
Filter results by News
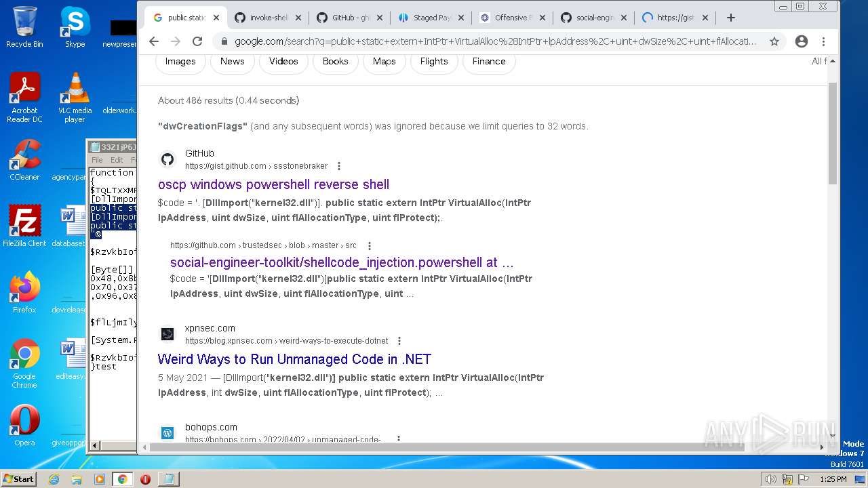click(x=232, y=61)
